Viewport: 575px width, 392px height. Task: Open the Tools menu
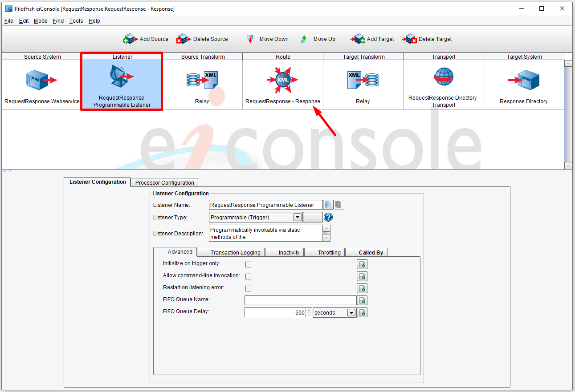76,21
